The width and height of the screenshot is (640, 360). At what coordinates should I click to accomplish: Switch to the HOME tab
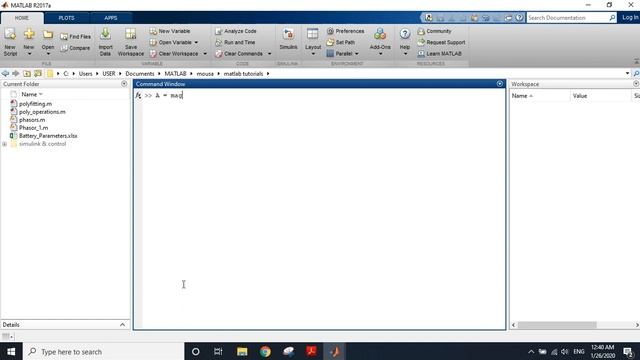[x=22, y=18]
